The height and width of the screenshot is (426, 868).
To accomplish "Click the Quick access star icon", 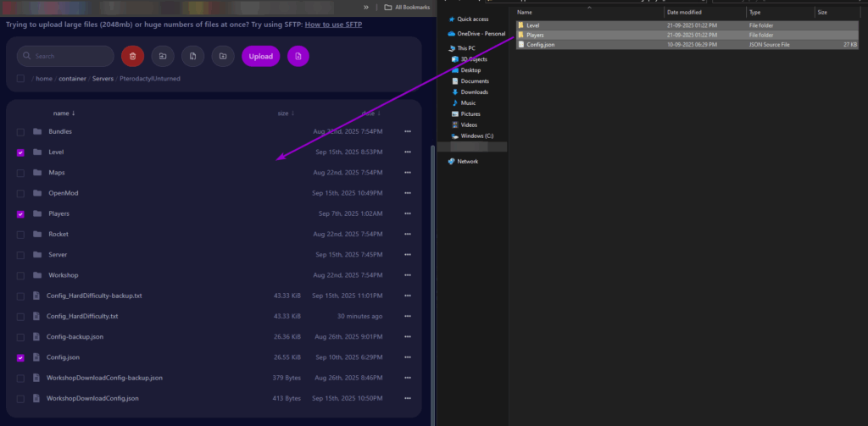I will (451, 19).
